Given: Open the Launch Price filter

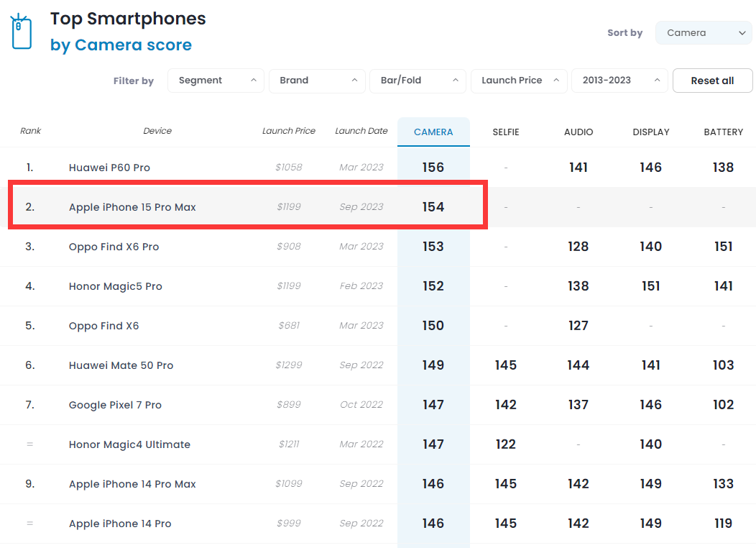Looking at the screenshot, I should point(518,81).
